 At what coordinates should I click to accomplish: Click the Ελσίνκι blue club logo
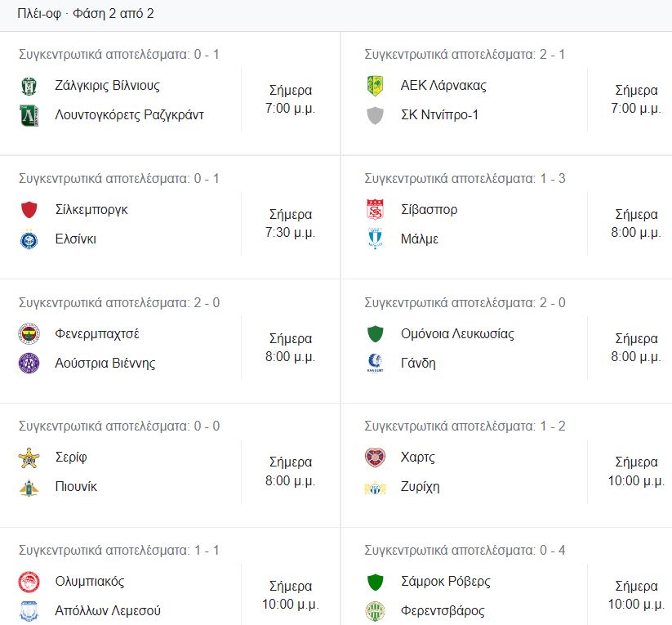pyautogui.click(x=29, y=239)
